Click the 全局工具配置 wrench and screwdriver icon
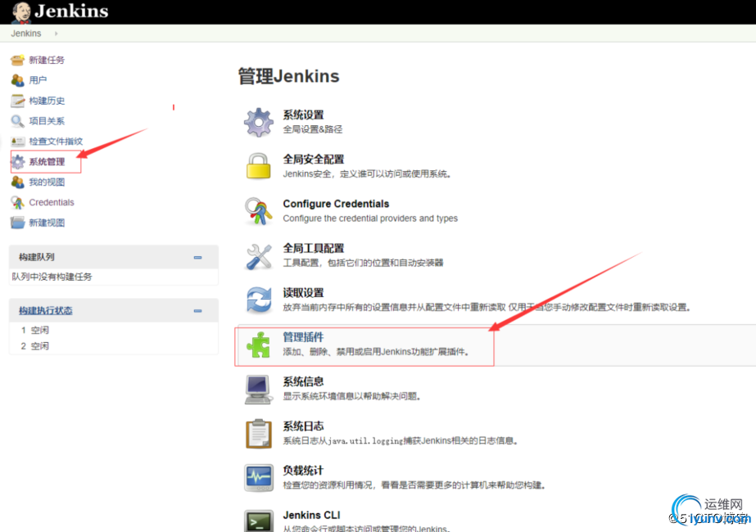This screenshot has width=756, height=532. pyautogui.click(x=259, y=256)
